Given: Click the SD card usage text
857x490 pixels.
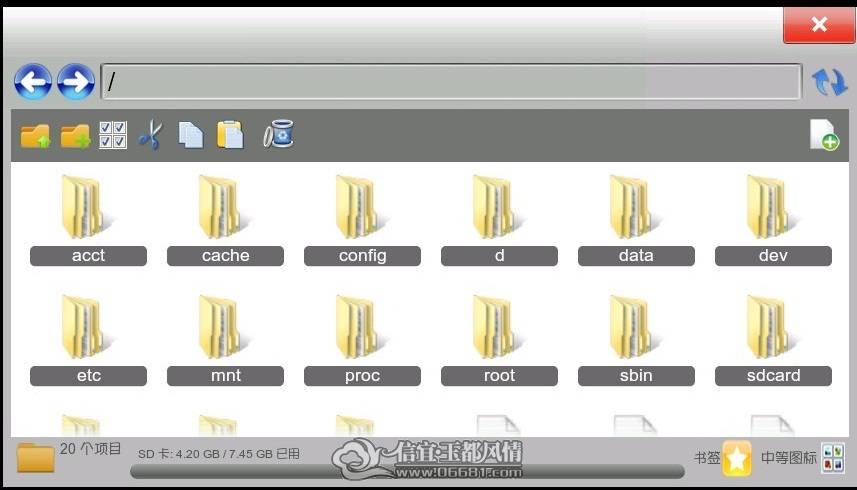Looking at the screenshot, I should click(x=219, y=454).
